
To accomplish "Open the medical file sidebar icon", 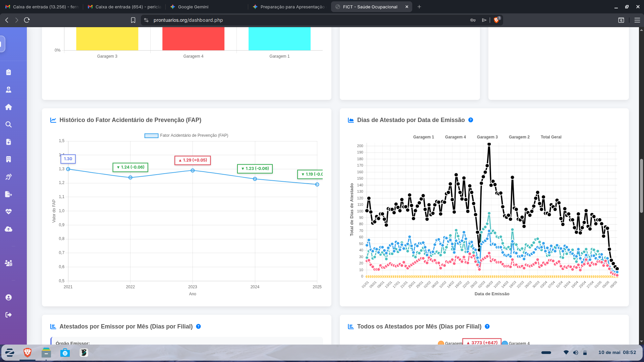I will pos(9,142).
